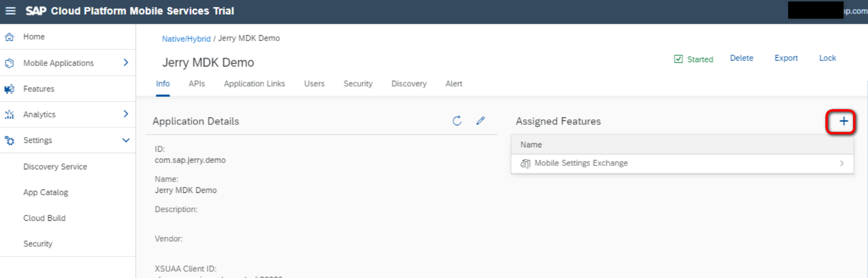Click the Settings sidebar label
868x278 pixels.
click(x=38, y=140)
